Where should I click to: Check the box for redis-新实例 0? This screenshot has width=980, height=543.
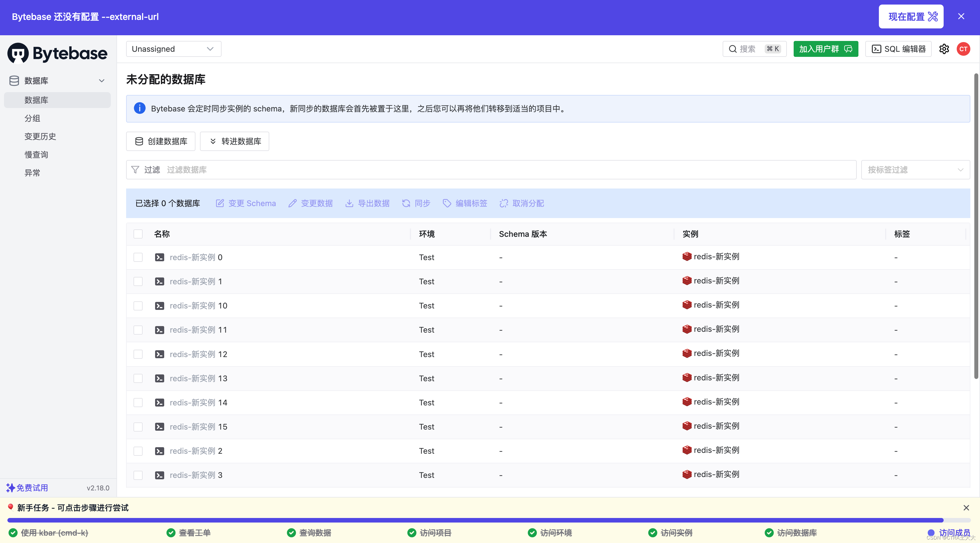[x=138, y=257]
